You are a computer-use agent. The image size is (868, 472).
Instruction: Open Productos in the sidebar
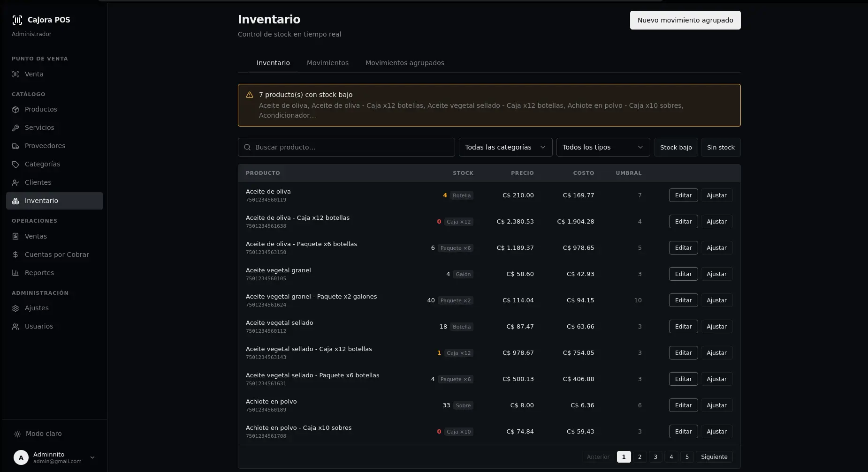(x=54, y=109)
